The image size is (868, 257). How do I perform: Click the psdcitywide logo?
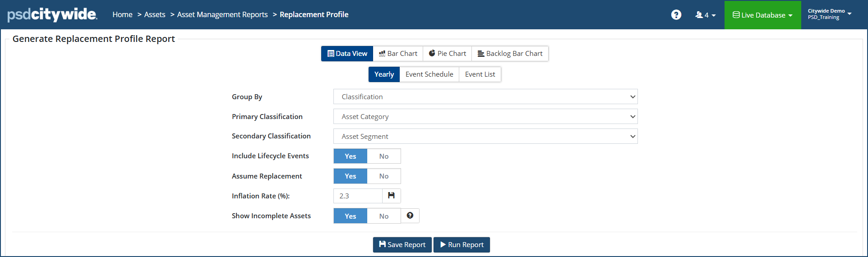(x=52, y=14)
